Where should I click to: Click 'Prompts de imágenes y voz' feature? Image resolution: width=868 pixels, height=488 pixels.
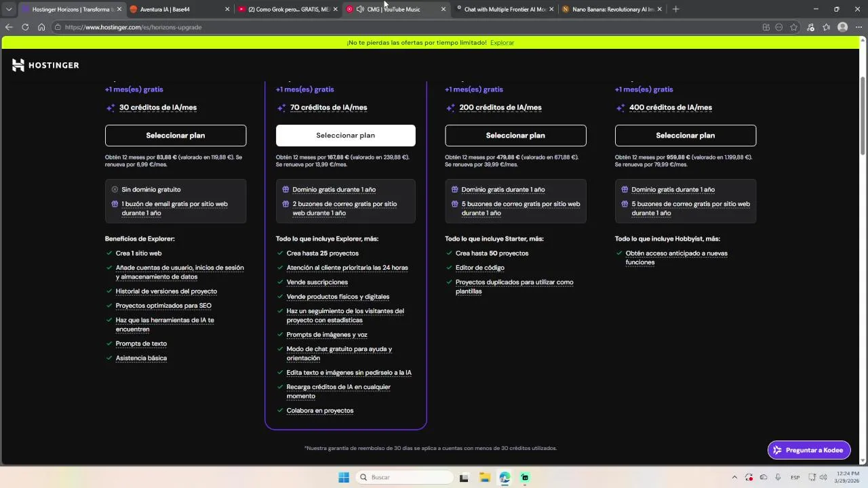click(327, 335)
